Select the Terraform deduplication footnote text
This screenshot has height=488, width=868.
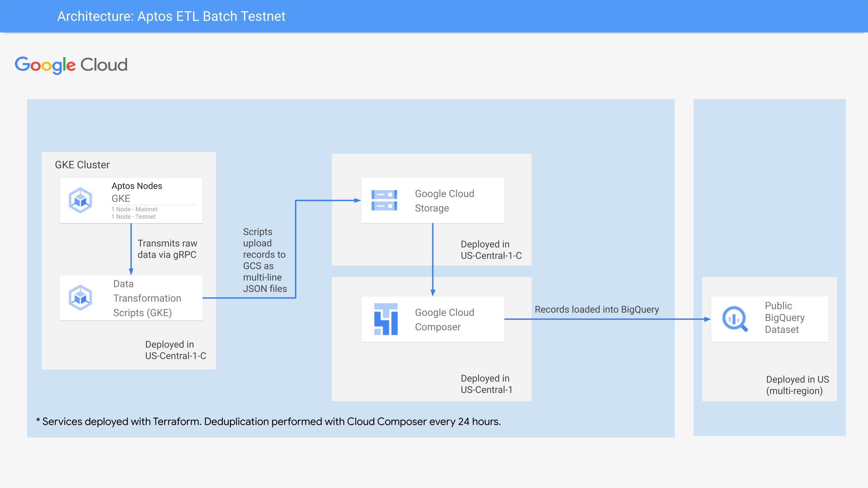tap(268, 421)
